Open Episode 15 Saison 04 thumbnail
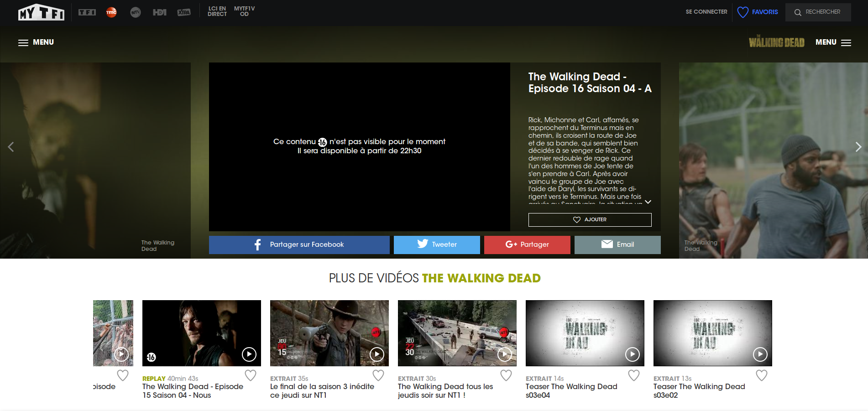The height and width of the screenshot is (411, 868). (202, 333)
